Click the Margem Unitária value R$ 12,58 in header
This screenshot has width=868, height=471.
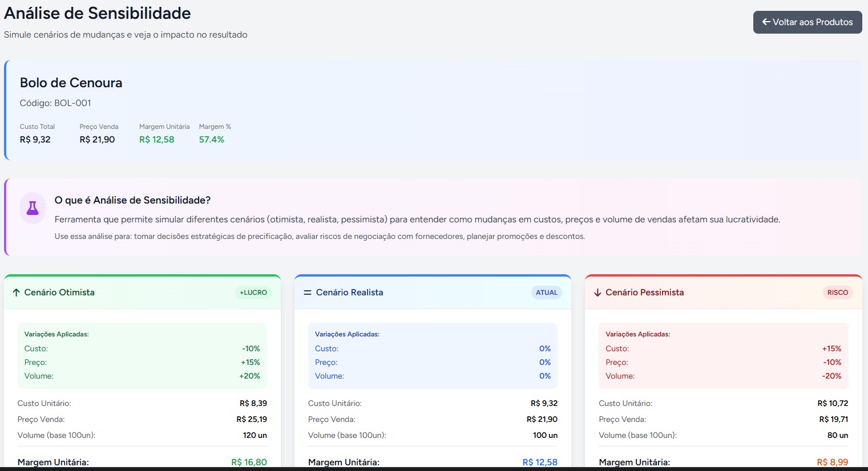coord(156,140)
